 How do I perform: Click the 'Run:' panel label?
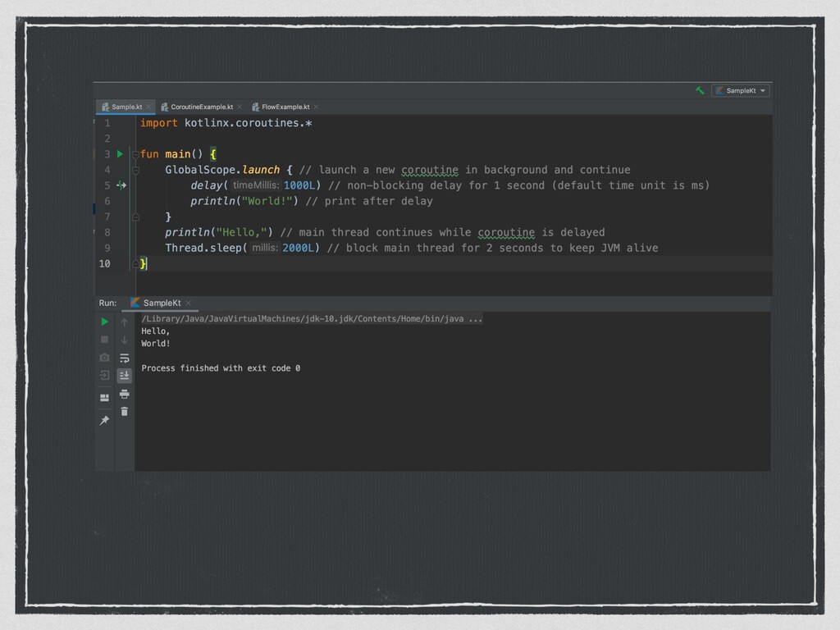coord(107,303)
